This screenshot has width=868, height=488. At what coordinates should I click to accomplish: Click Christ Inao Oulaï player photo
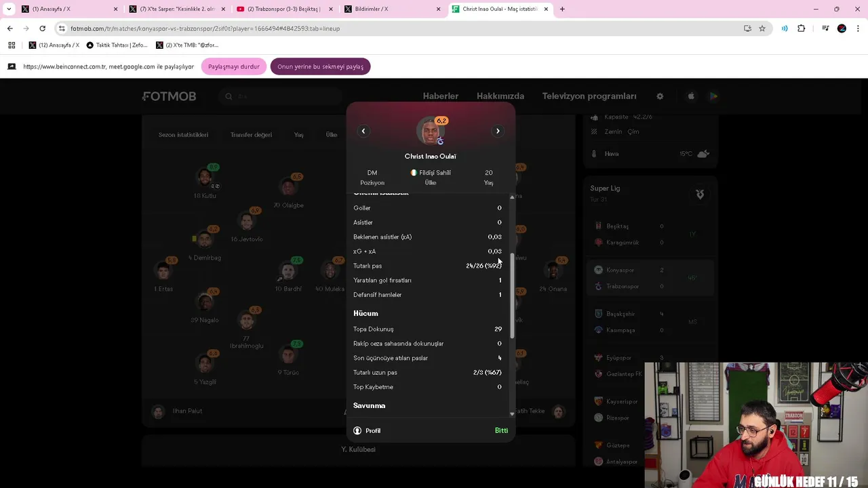(x=430, y=131)
